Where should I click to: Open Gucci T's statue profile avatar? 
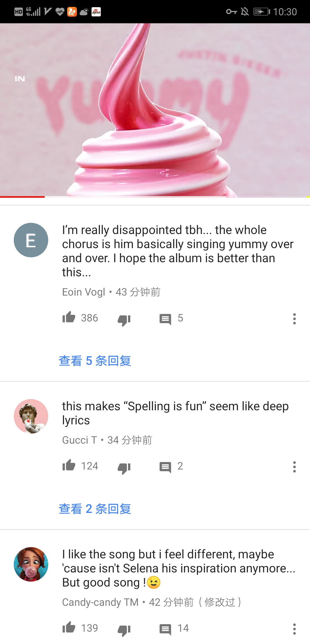[x=31, y=416]
